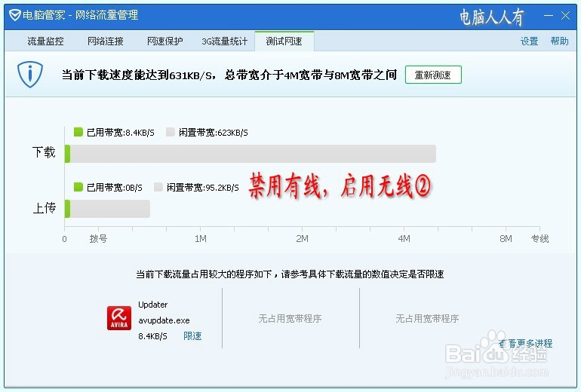Click the 8.4KB/S process speed value
581x392 pixels.
(x=152, y=336)
